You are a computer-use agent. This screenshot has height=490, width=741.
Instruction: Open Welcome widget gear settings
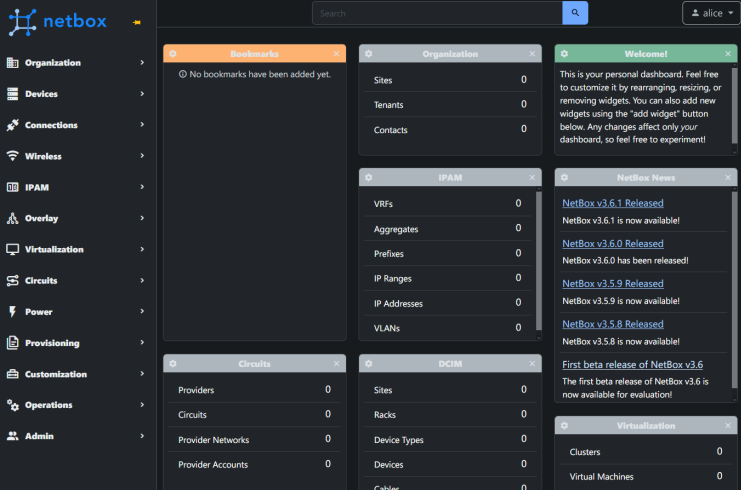point(564,54)
